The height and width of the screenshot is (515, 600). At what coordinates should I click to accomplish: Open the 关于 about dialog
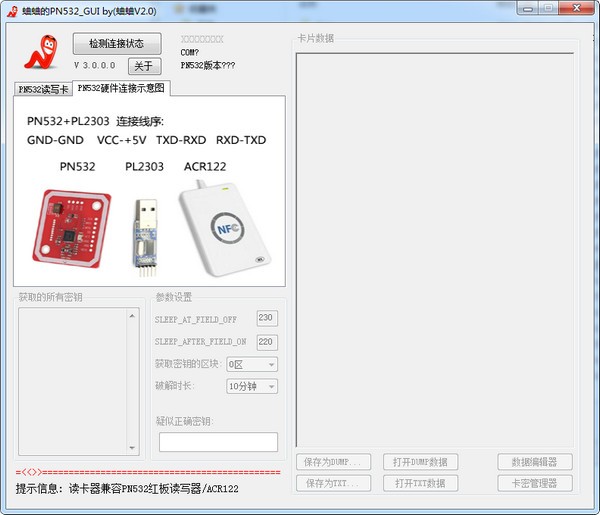(x=144, y=66)
